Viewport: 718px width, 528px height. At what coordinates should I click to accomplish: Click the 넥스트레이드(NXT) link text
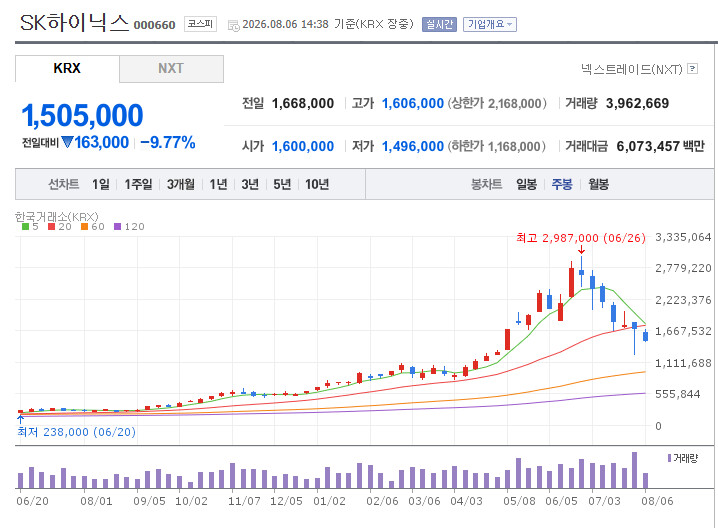coord(631,69)
